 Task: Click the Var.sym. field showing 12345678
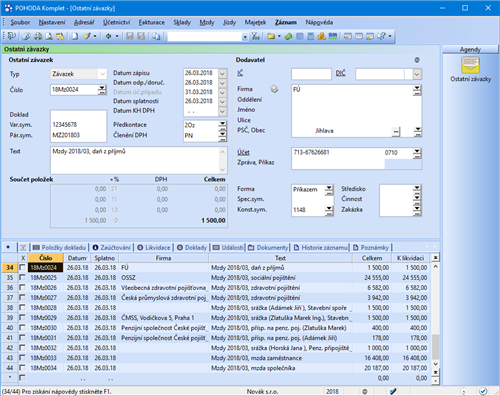[79, 125]
